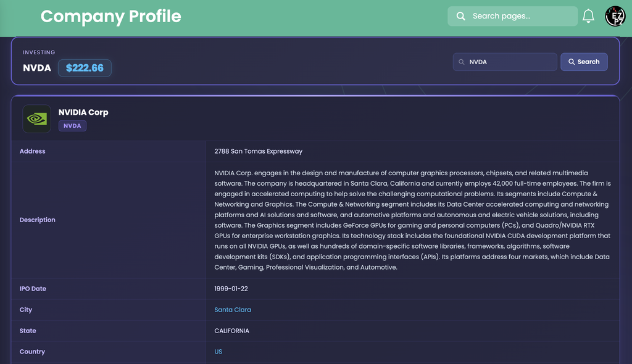
Task: Click the 1999-01-22 IPO date value
Action: pos(231,289)
